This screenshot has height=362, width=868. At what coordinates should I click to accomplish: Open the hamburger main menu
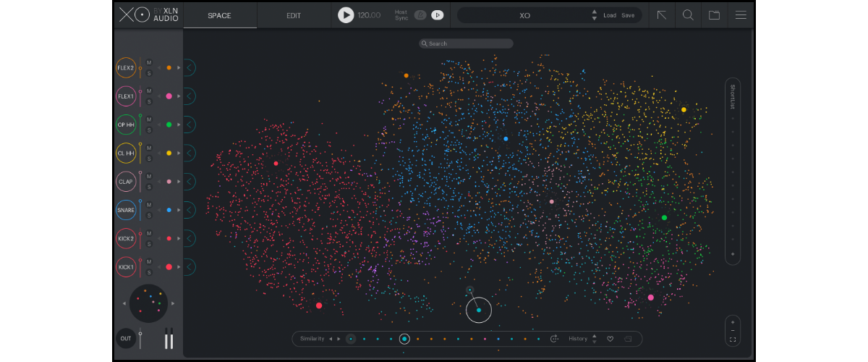point(741,15)
